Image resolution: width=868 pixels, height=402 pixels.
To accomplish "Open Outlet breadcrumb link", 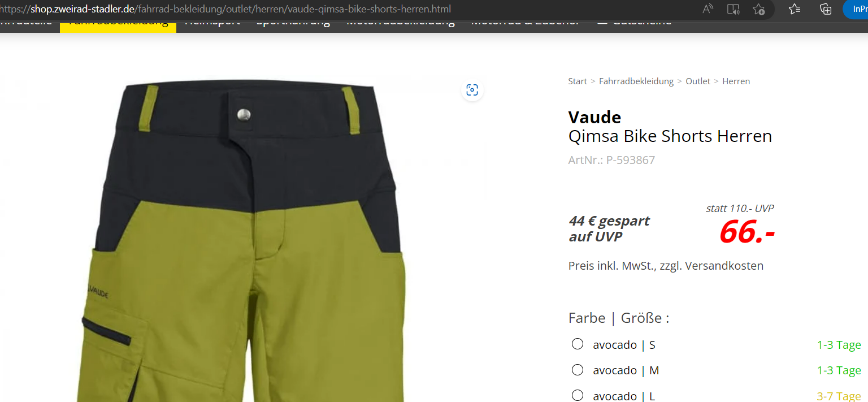I will point(698,81).
